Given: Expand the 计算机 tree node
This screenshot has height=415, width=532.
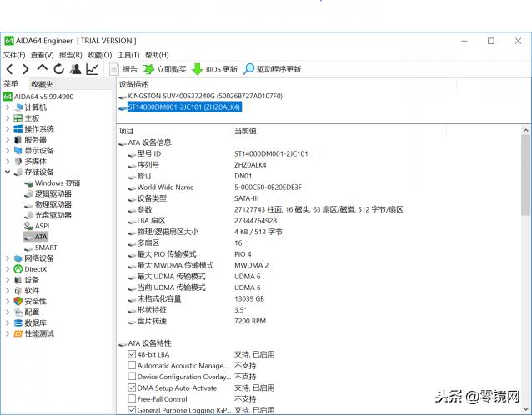Looking at the screenshot, I should 8,107.
